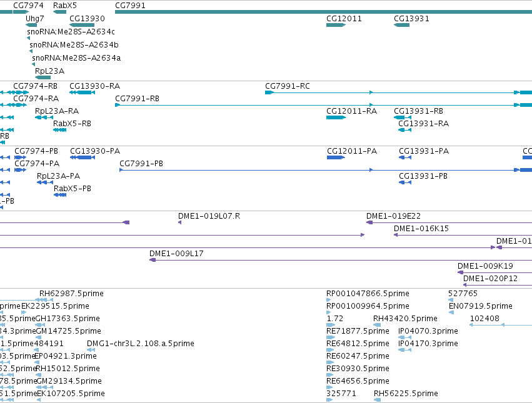Select the CG7991 gene bar
This screenshot has height=403, width=532.
(x=323, y=12)
